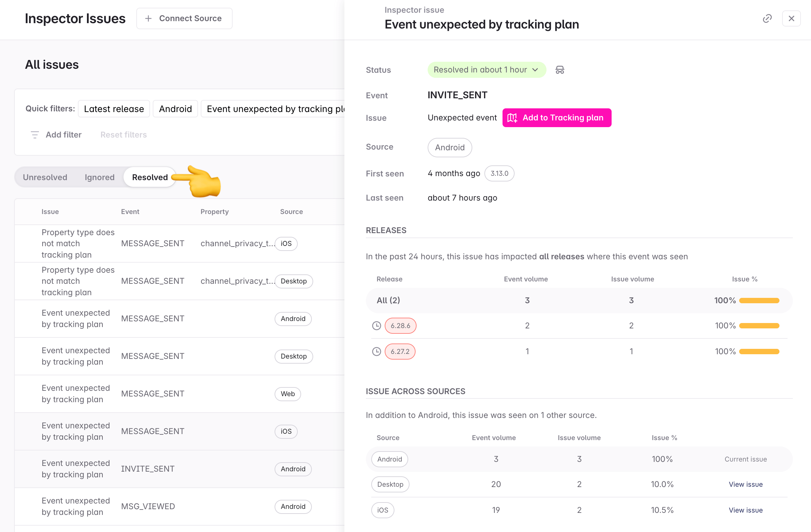This screenshot has width=811, height=532.
Task: Select the Resolved tab
Action: pos(150,177)
